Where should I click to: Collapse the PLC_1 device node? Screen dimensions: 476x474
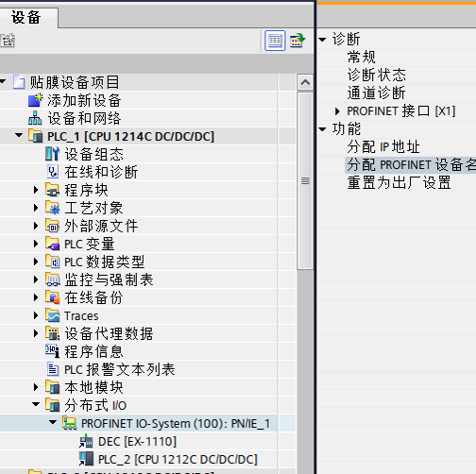[19, 136]
